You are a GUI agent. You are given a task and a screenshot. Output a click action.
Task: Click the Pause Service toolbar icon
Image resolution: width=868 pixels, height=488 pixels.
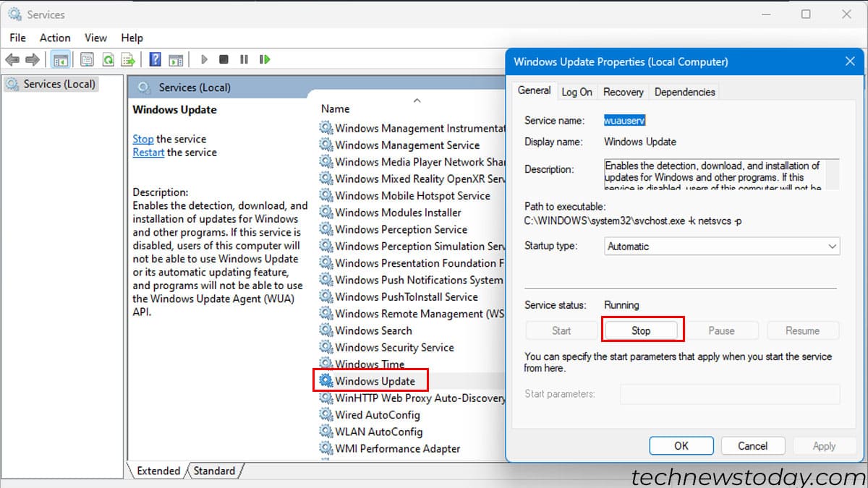tap(242, 59)
